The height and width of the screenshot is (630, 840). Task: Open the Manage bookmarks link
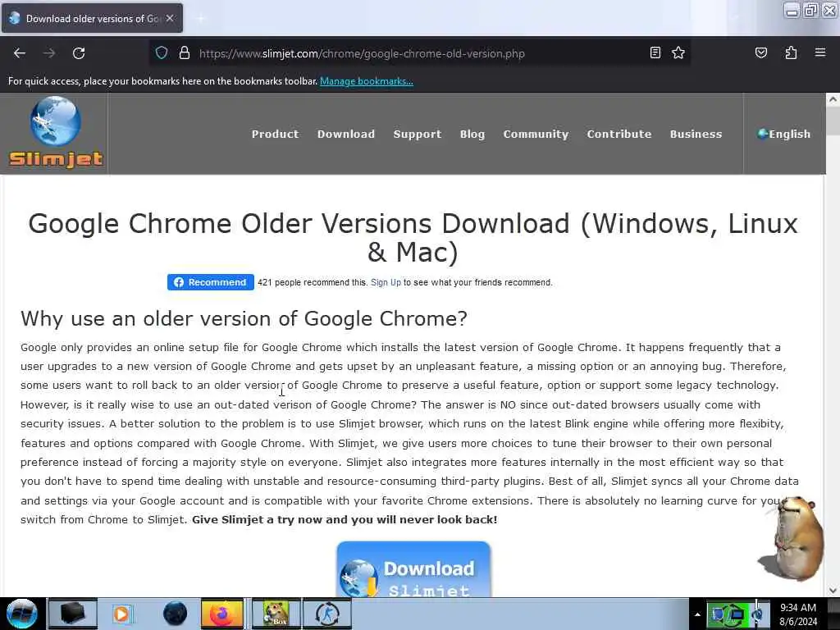click(367, 81)
